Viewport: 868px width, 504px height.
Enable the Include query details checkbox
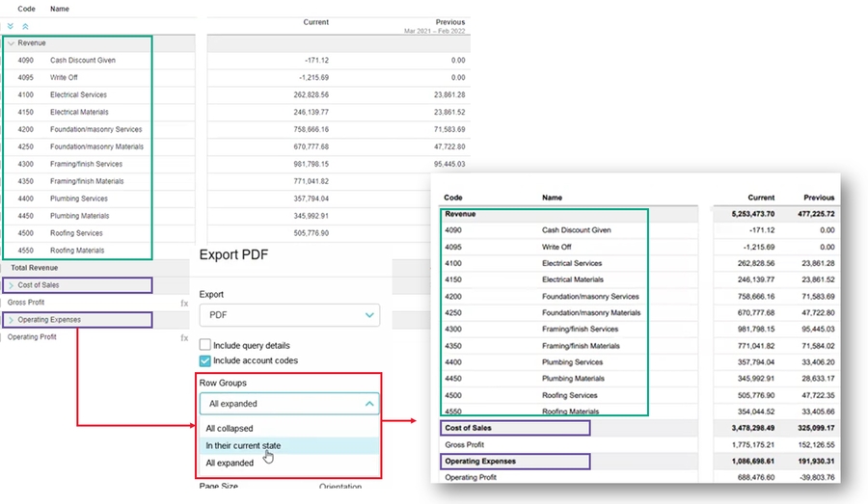click(205, 345)
